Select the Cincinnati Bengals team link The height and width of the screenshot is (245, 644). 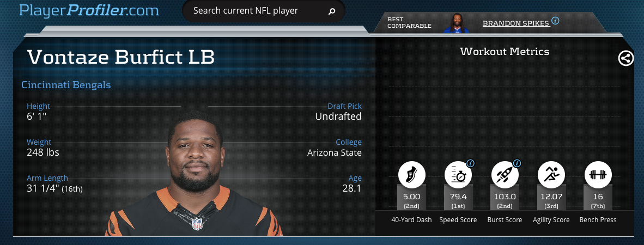[x=66, y=85]
